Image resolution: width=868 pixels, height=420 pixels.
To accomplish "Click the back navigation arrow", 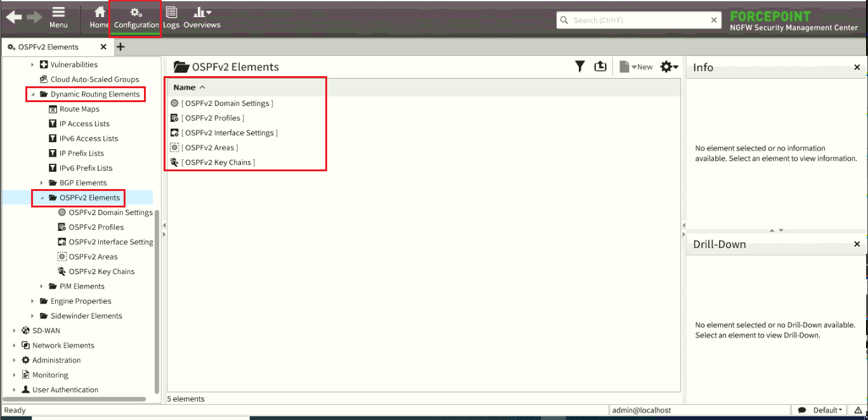I will 14,18.
